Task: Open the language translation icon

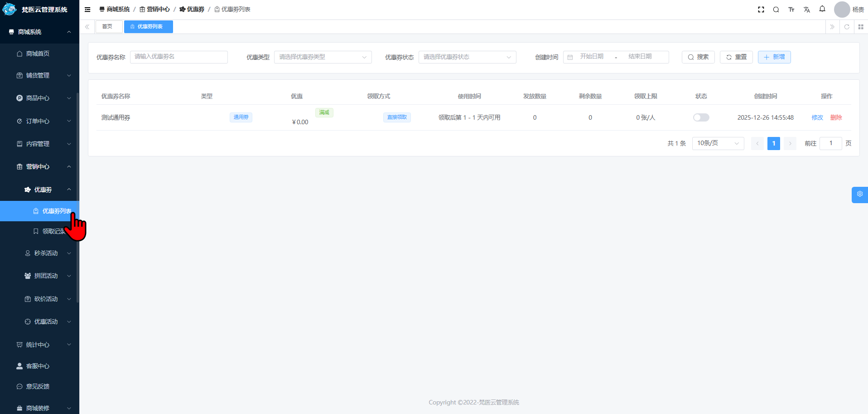Action: 807,10
